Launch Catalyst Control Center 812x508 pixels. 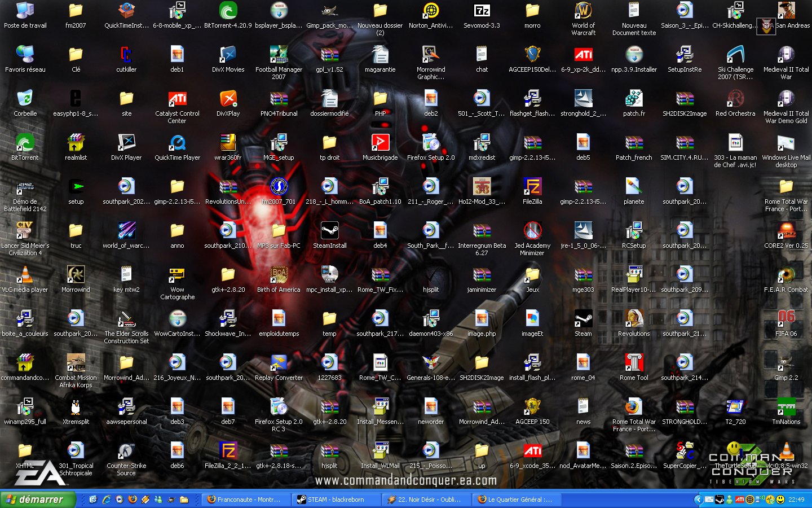178,107
